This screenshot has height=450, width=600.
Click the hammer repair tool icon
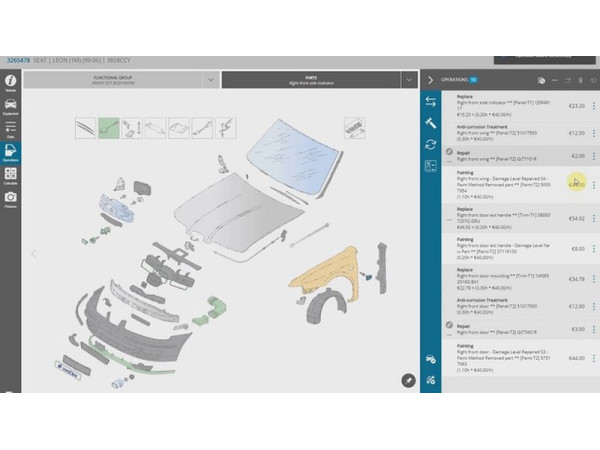pyautogui.click(x=431, y=123)
